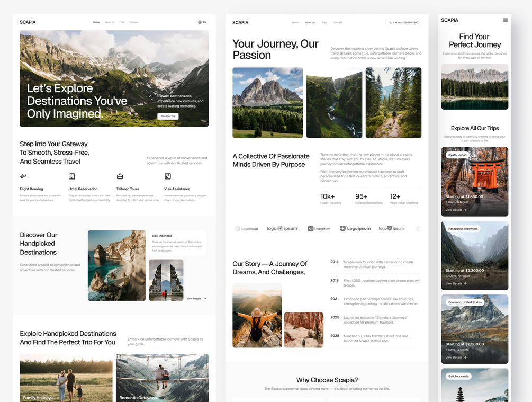
Task: Click the SCAPIA logo on the About page
Action: click(240, 22)
